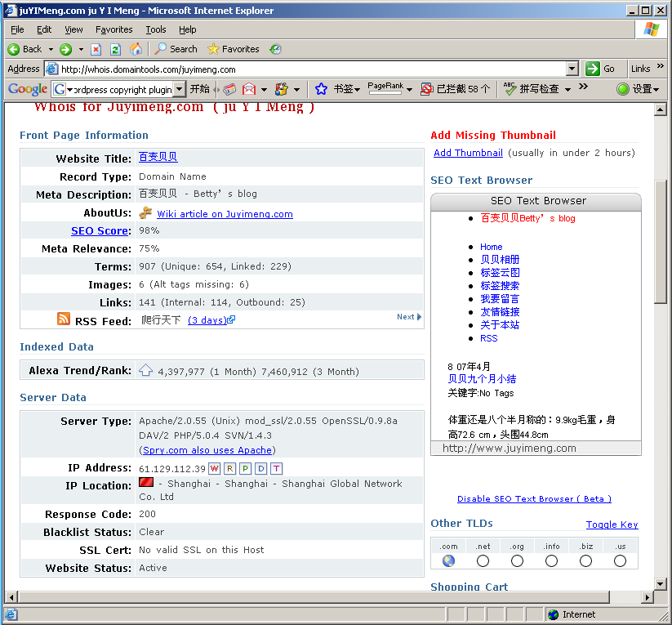Click the horizontal scroll right arrow

648,596
